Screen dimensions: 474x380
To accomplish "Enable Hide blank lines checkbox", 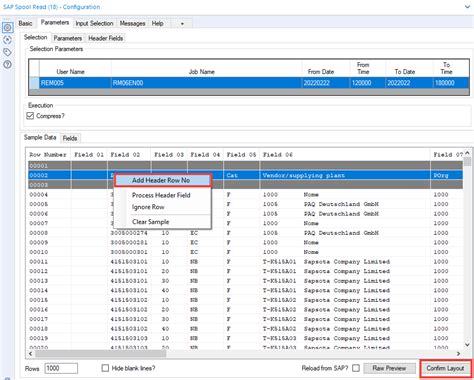I will click(x=105, y=368).
